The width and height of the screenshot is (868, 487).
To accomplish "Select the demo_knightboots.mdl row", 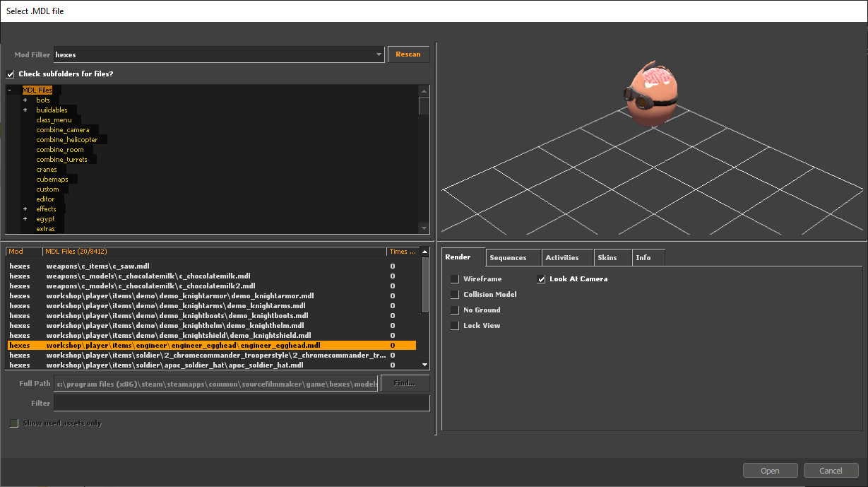I will [x=212, y=316].
